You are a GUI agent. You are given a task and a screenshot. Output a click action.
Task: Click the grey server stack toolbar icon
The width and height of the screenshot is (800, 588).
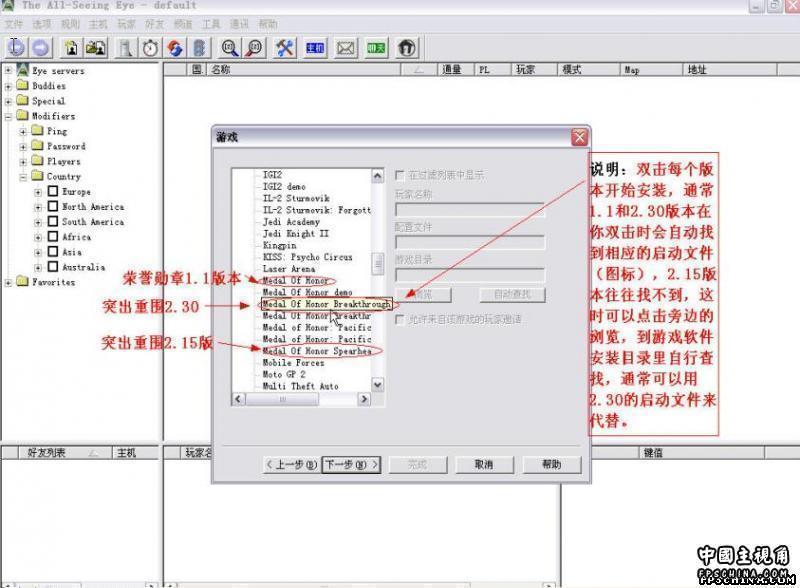(199, 48)
